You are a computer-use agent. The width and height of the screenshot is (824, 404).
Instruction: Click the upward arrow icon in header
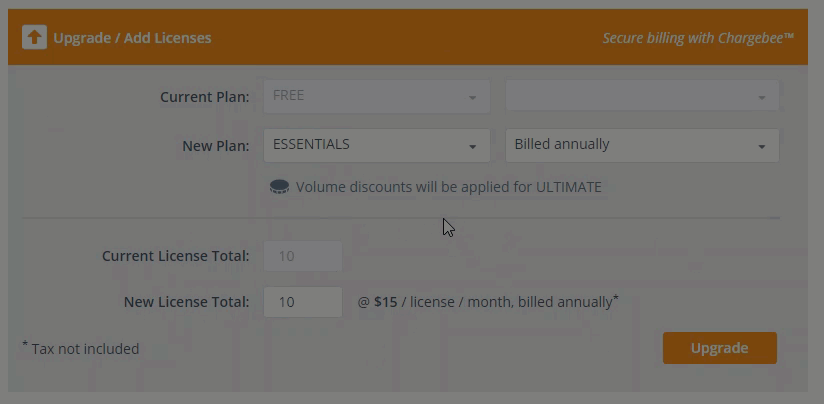(x=34, y=38)
